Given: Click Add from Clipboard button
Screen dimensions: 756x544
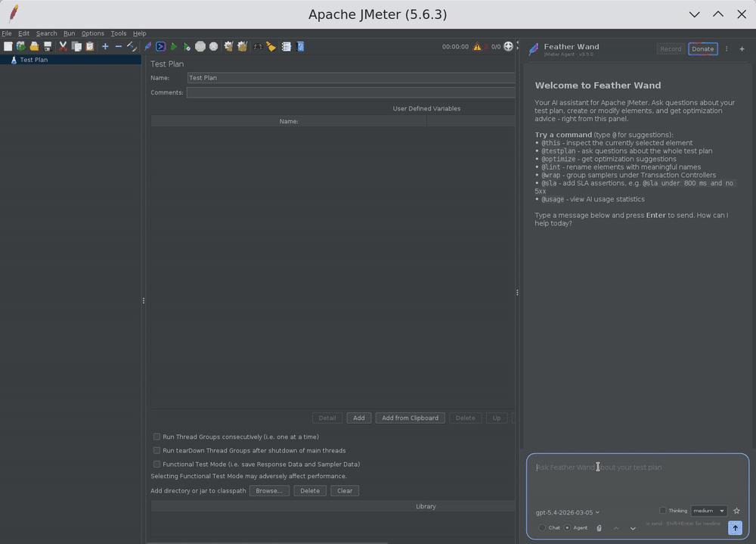Looking at the screenshot, I should [410, 418].
